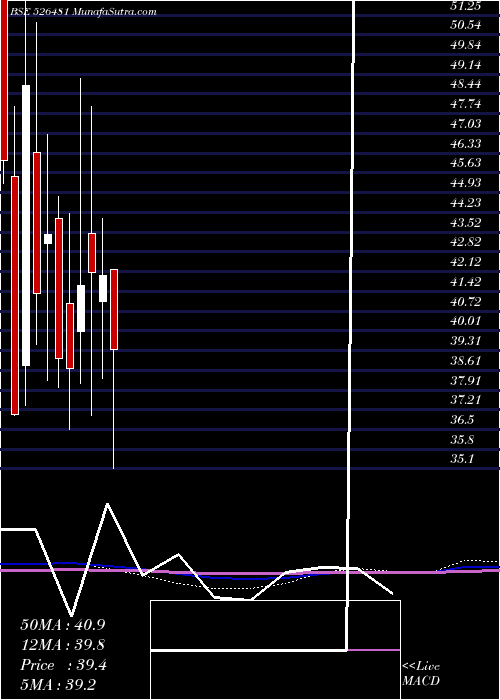Click the 44.93 price level label

coord(466,183)
